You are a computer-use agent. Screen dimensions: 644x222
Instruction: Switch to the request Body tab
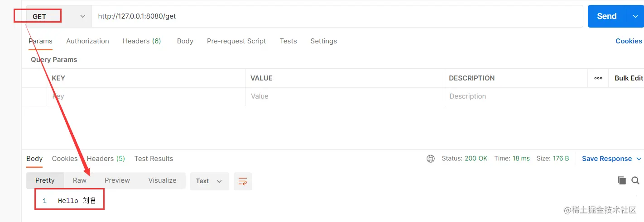pos(185,41)
